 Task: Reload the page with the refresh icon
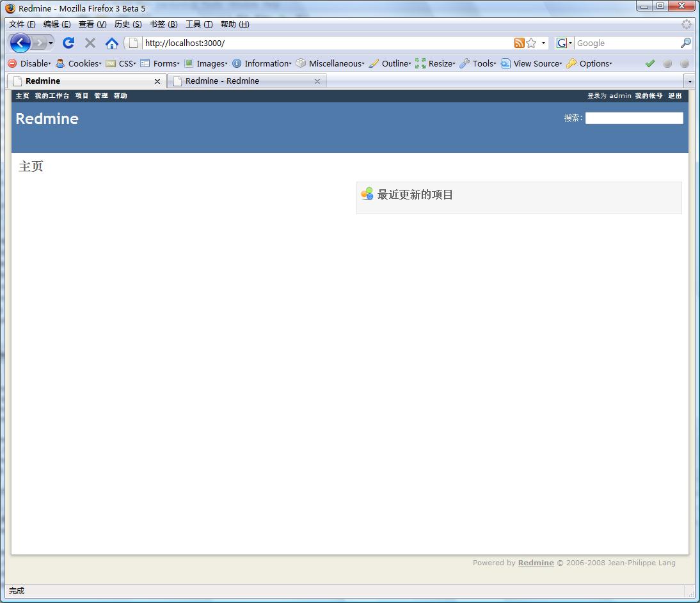pyautogui.click(x=68, y=43)
